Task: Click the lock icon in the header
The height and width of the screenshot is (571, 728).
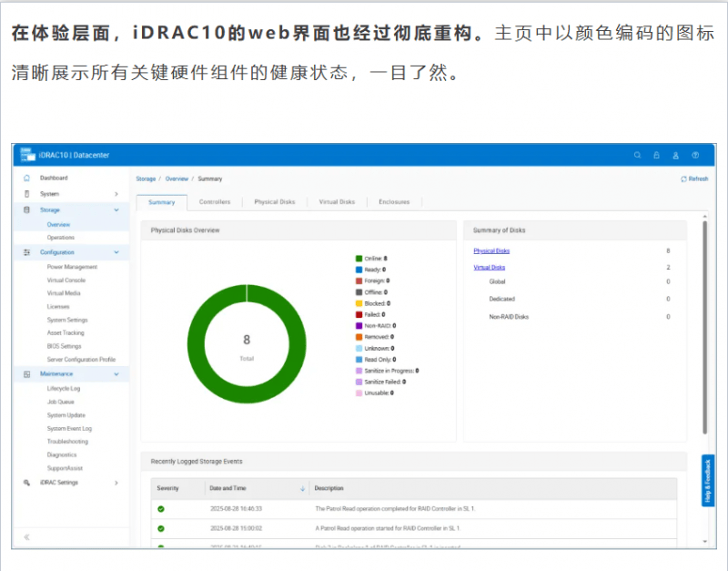Action: coord(656,155)
